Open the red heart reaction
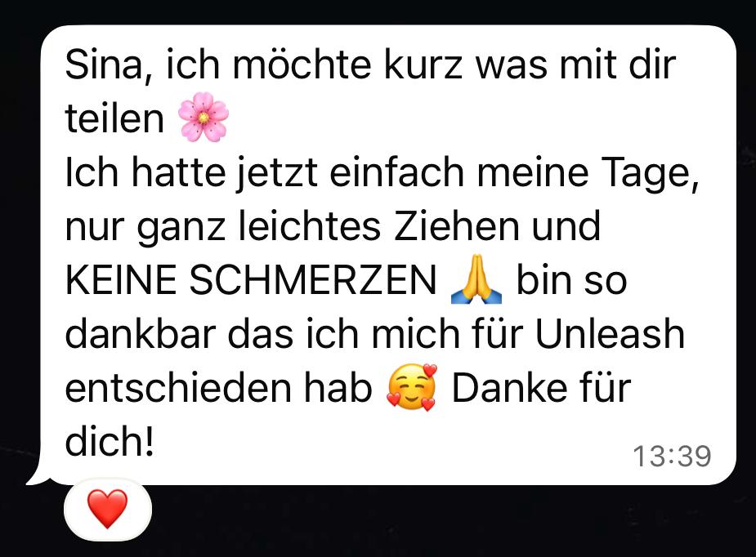The width and height of the screenshot is (756, 557). 108,508
